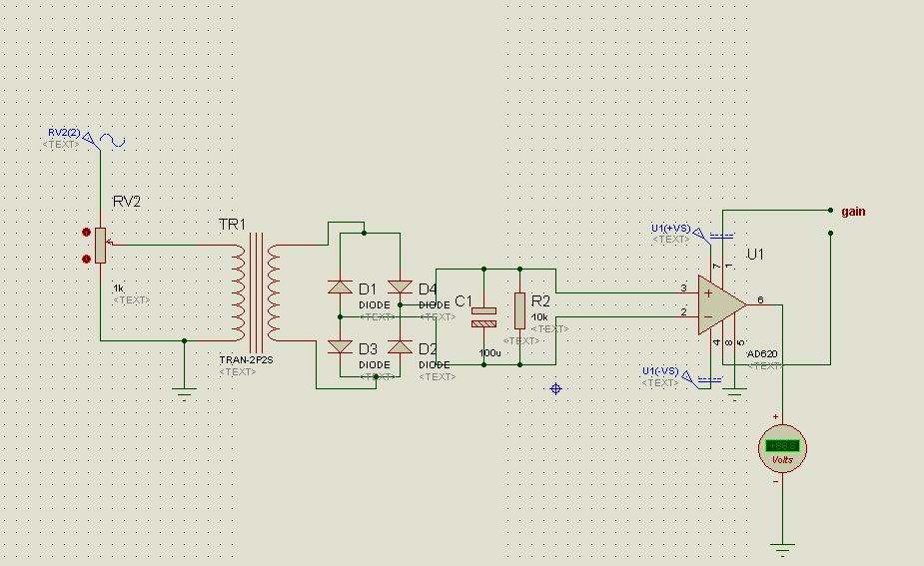Select the RV2 potentiometer body
The width and height of the screenshot is (924, 566).
[x=101, y=245]
